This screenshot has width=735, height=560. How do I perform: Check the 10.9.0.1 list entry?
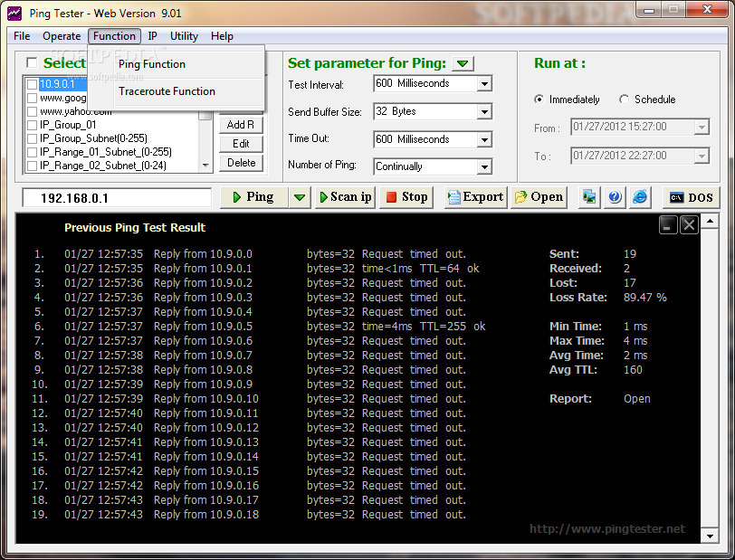tap(32, 84)
